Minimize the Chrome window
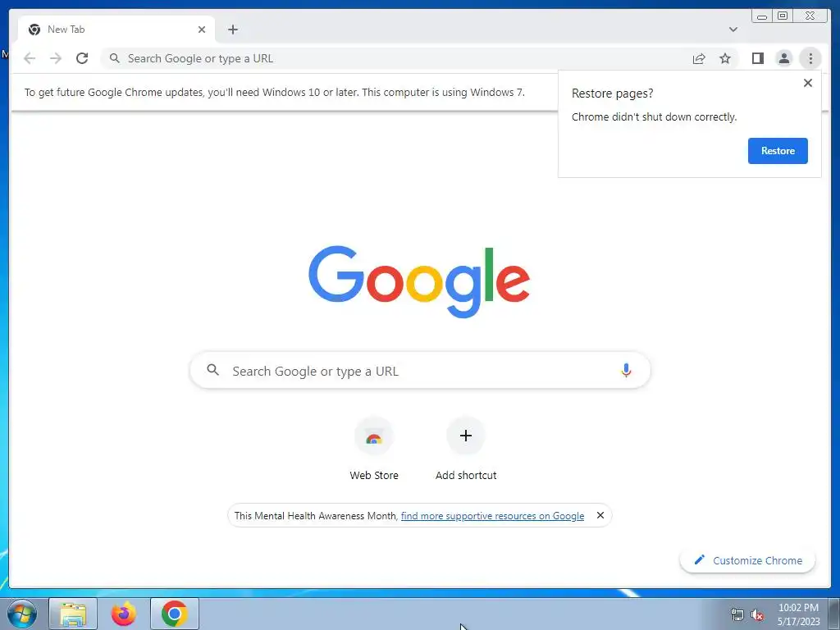Image resolution: width=840 pixels, height=630 pixels. (x=762, y=16)
